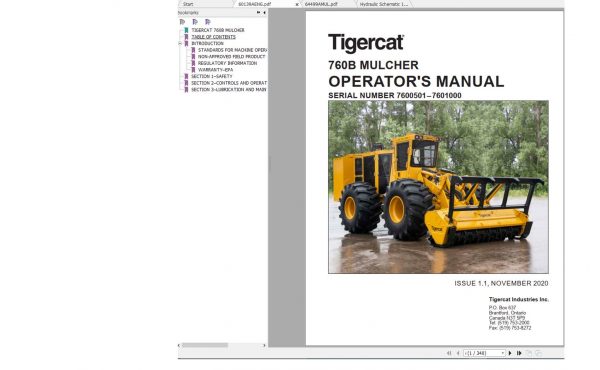Click the first bookmark toolbar icon
Viewport: 600px width, 370px height.
[183, 22]
